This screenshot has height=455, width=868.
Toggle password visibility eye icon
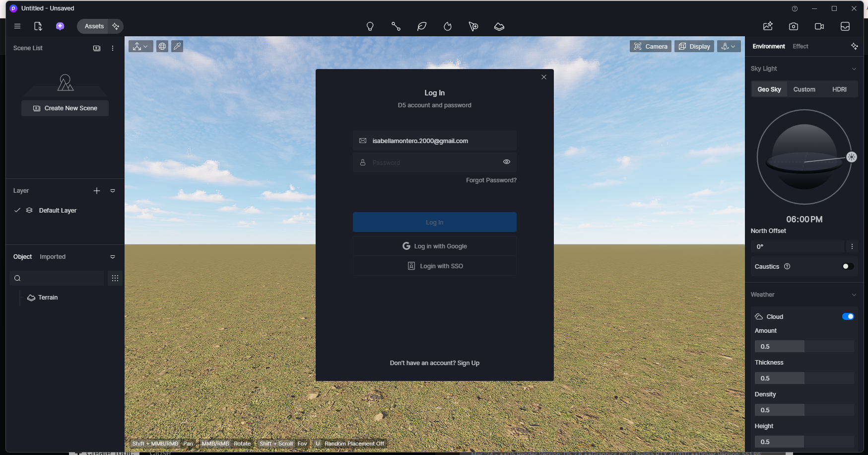click(x=507, y=162)
